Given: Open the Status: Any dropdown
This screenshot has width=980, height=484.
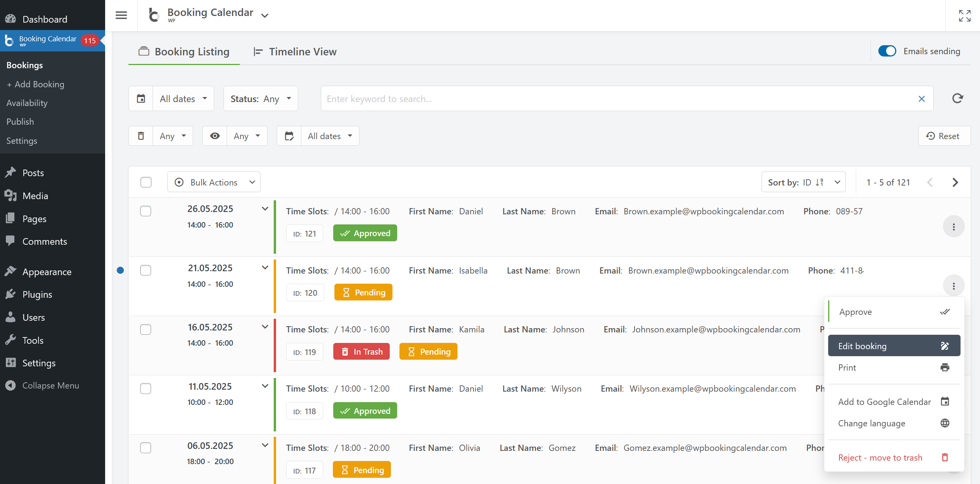Looking at the screenshot, I should (x=260, y=99).
